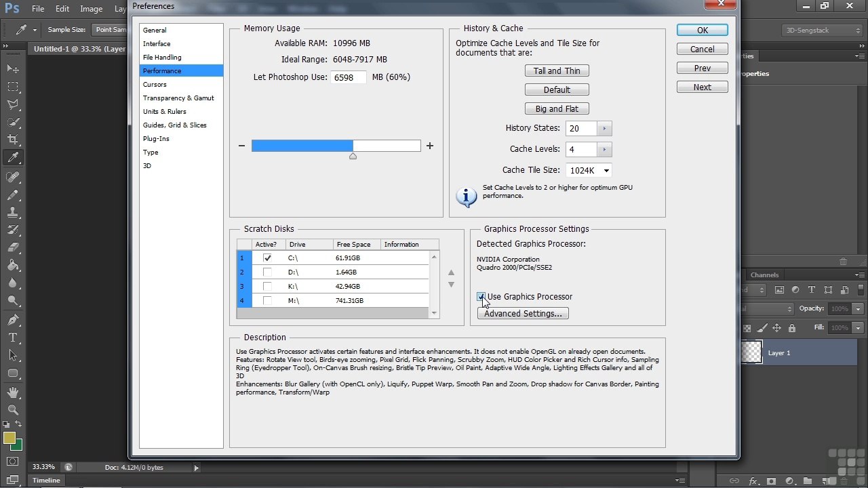Screen dimensions: 868x488
Task: Click the Tall and Thin button
Action: point(557,71)
